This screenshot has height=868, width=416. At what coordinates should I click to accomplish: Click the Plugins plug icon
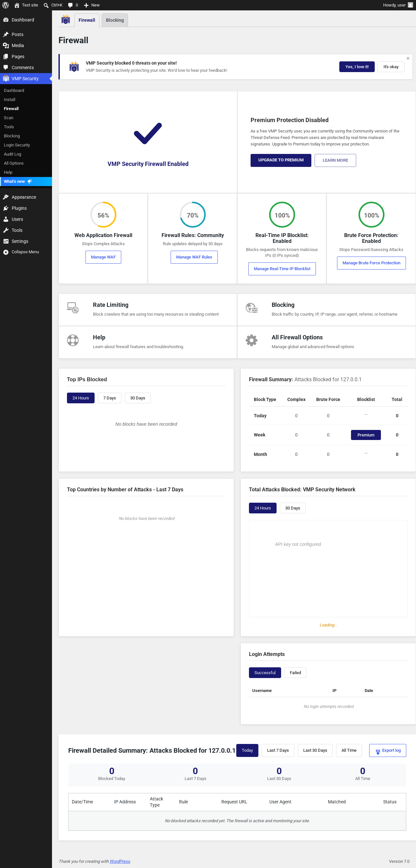point(6,208)
